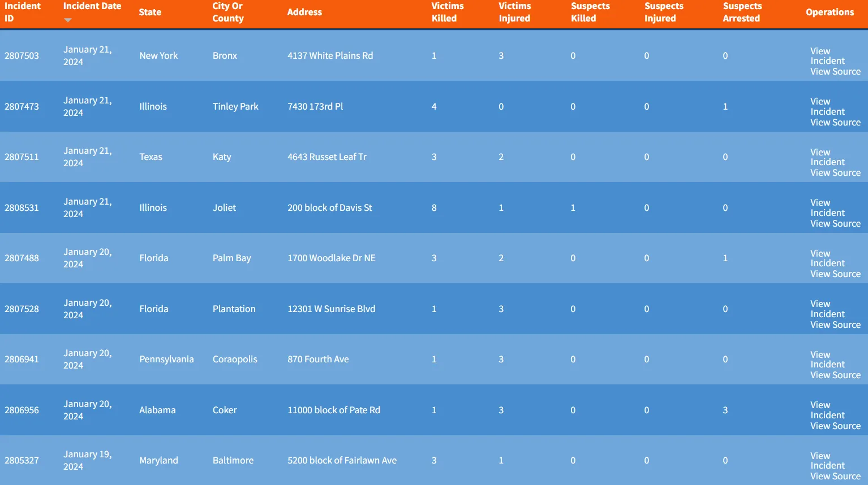View Source for Joliet row

pyautogui.click(x=835, y=224)
